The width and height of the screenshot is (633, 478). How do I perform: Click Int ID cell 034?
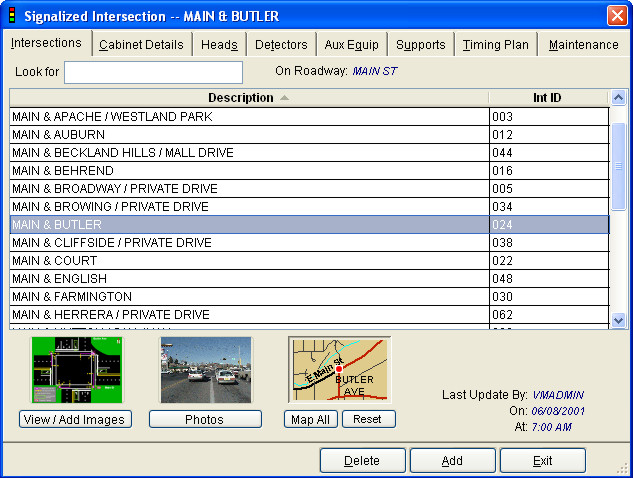[549, 206]
